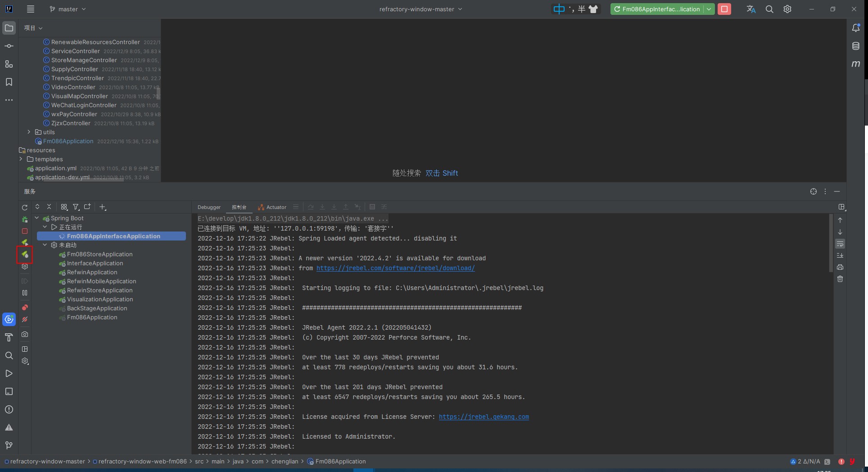Open Fm086Application file in project tree
The image size is (868, 472).
[x=68, y=141]
